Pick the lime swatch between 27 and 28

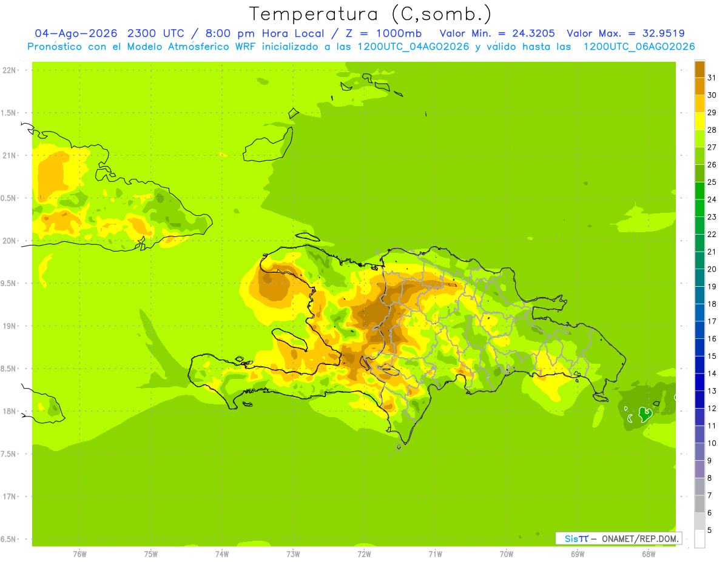coord(699,138)
